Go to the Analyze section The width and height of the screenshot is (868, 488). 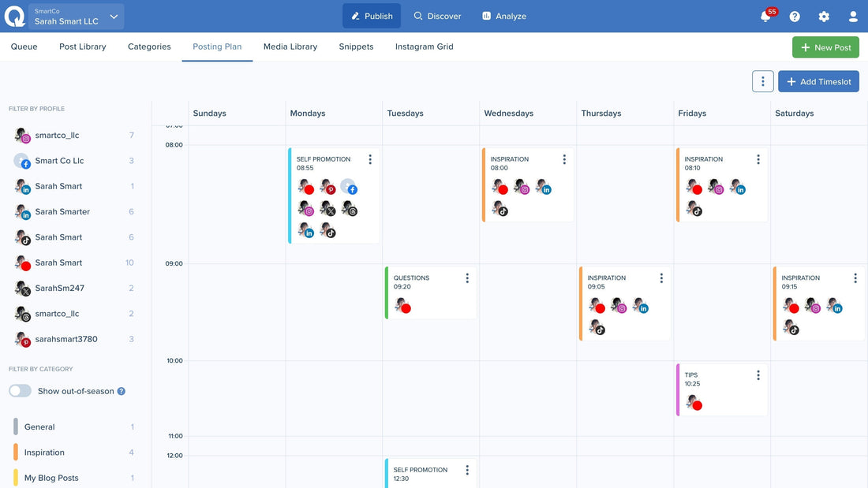(x=503, y=16)
